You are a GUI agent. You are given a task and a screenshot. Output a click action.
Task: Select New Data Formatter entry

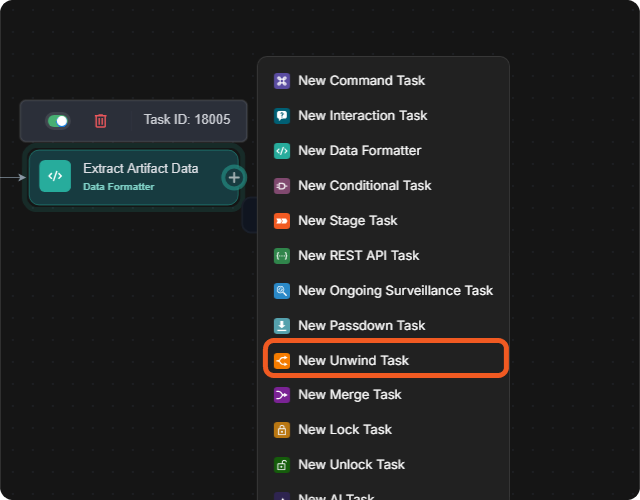click(x=383, y=151)
